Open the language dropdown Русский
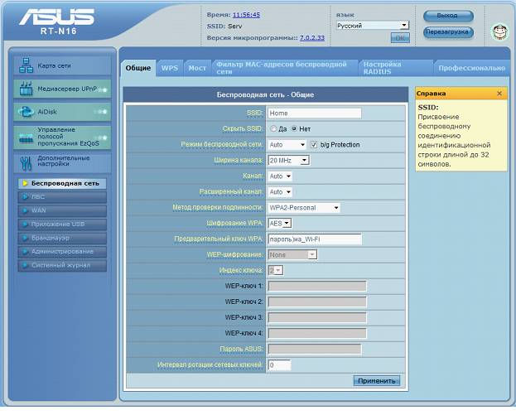Viewport: 516px width, 420px height. (373, 26)
